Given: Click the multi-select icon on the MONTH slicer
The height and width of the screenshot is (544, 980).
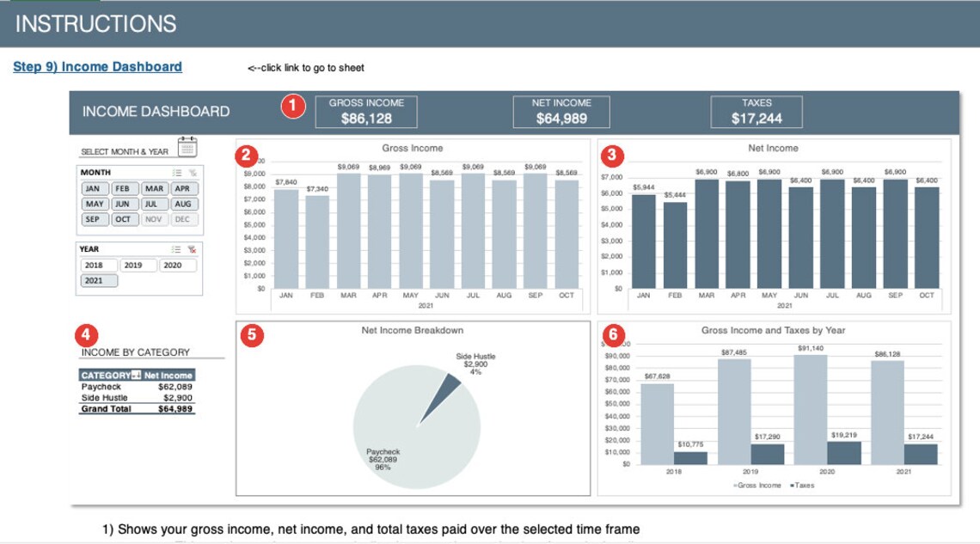Looking at the screenshot, I should click(x=178, y=174).
